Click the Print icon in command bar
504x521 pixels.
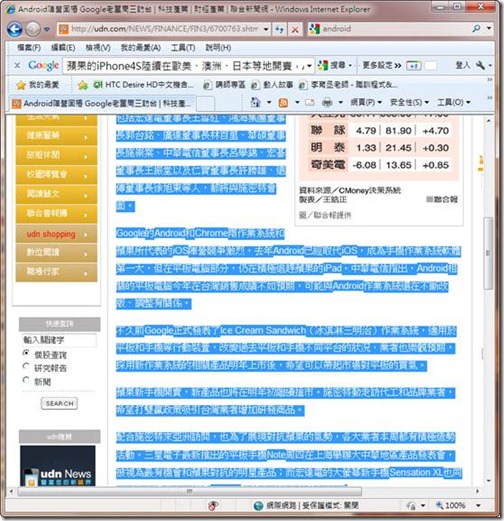pyautogui.click(x=327, y=102)
